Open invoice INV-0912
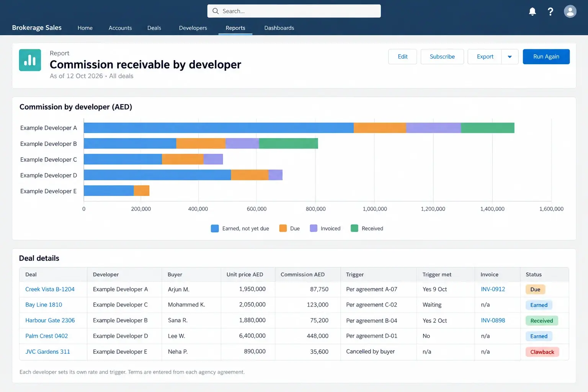588x392 pixels. [493, 289]
